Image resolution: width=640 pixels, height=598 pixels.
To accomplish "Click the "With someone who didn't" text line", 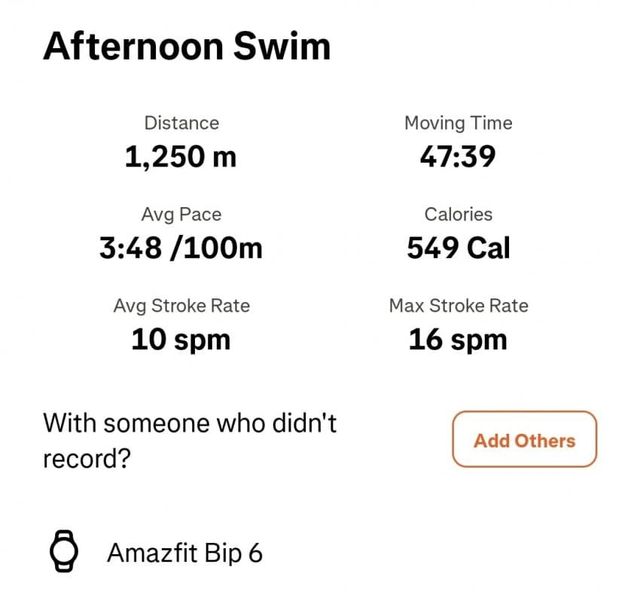I will pyautogui.click(x=190, y=423).
